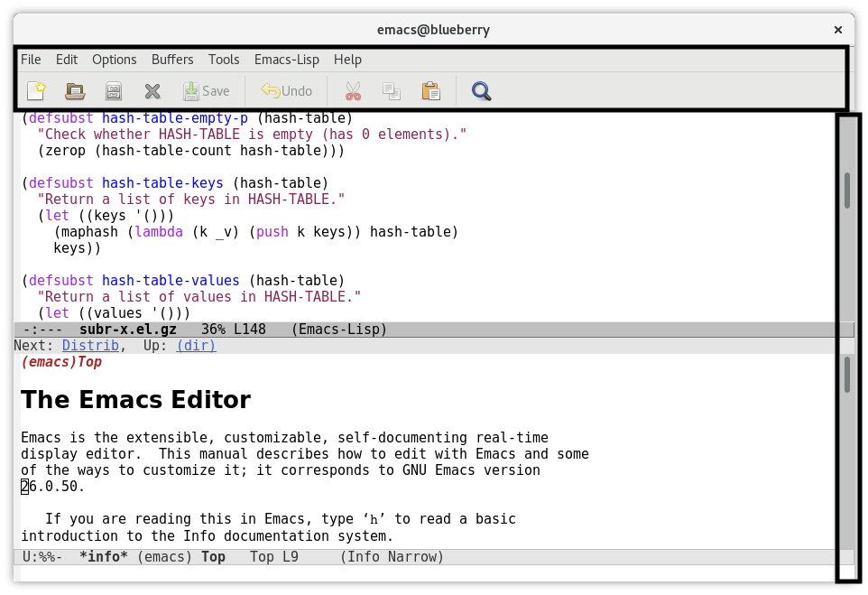Viewport: 868px width, 595px height.
Task: Open a file using the folder toolbar icon
Action: click(74, 90)
